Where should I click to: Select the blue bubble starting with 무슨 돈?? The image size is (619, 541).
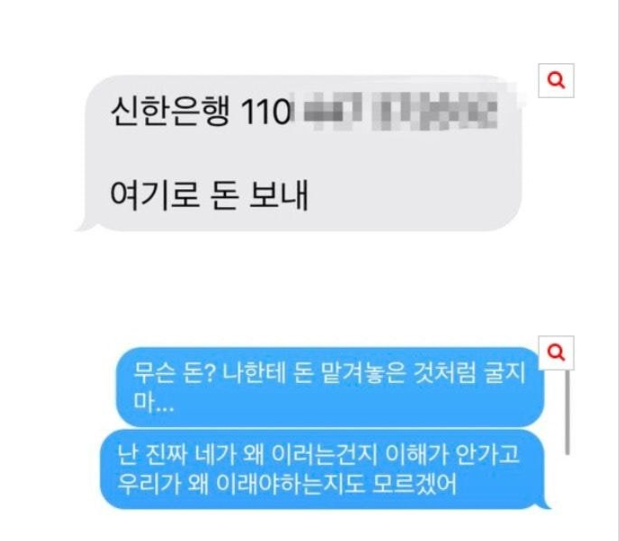pyautogui.click(x=330, y=387)
